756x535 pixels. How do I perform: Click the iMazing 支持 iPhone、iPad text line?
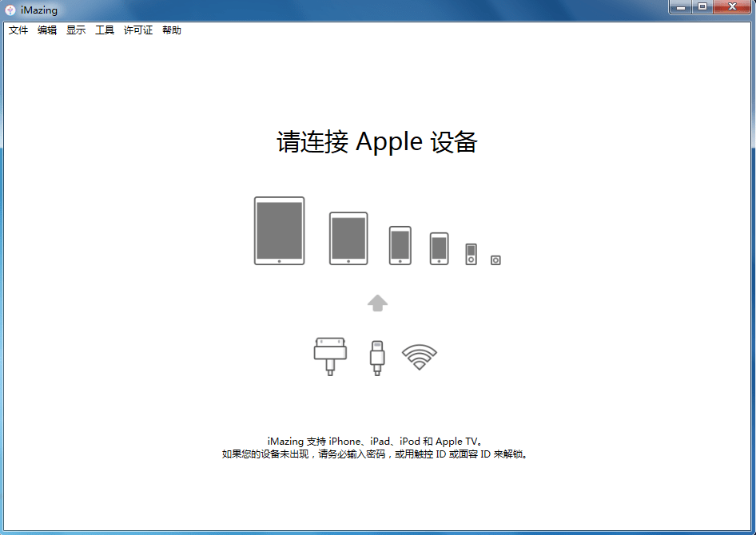click(x=375, y=441)
